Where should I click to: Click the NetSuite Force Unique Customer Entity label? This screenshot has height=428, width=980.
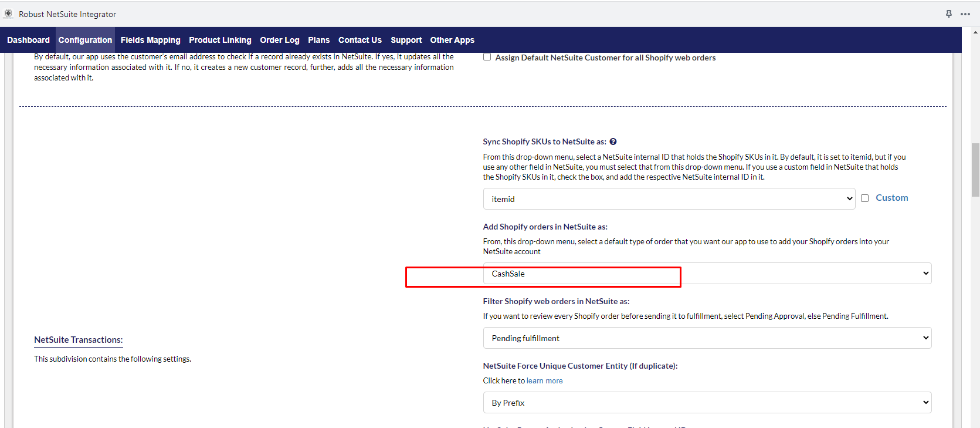[x=581, y=366]
